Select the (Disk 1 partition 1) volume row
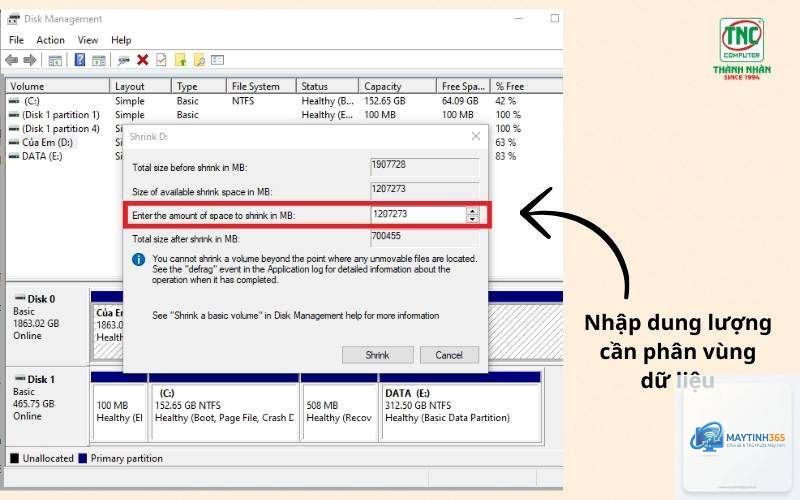The width and height of the screenshot is (800, 500). coord(285,115)
